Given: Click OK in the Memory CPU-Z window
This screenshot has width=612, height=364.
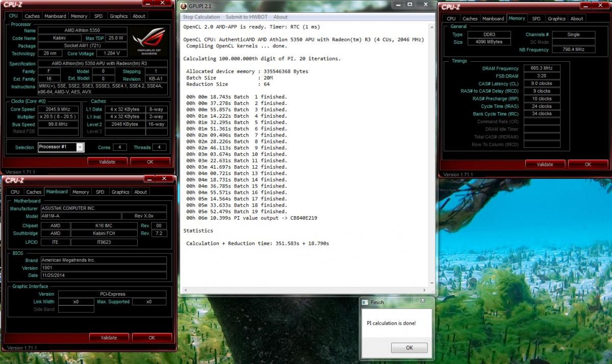Looking at the screenshot, I should click(x=588, y=164).
